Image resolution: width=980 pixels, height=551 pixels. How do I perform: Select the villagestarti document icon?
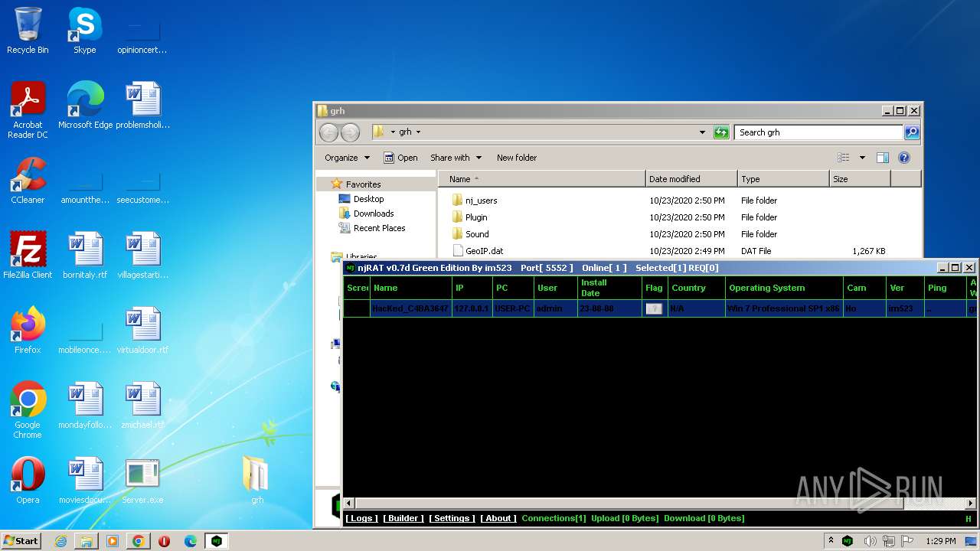click(142, 256)
